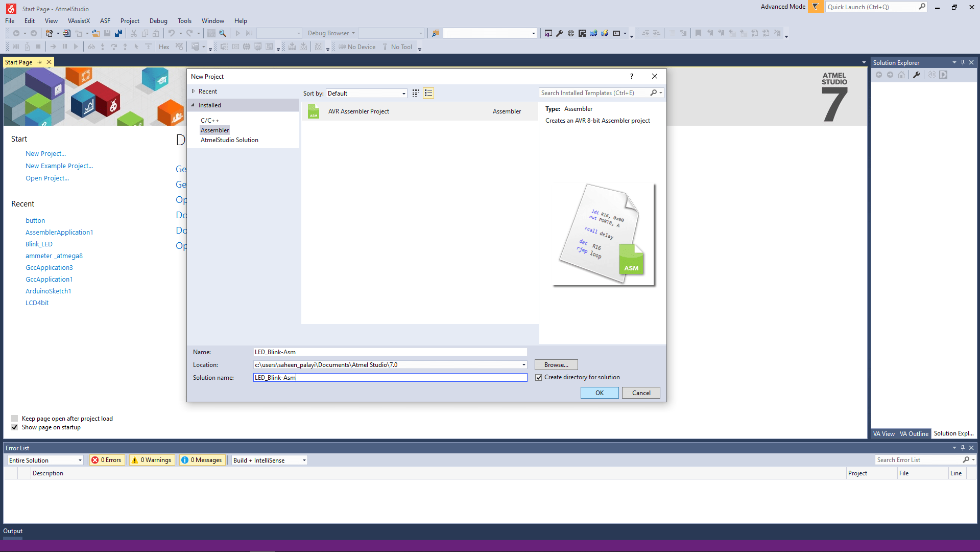Click the No Tool indicator

pos(397,47)
